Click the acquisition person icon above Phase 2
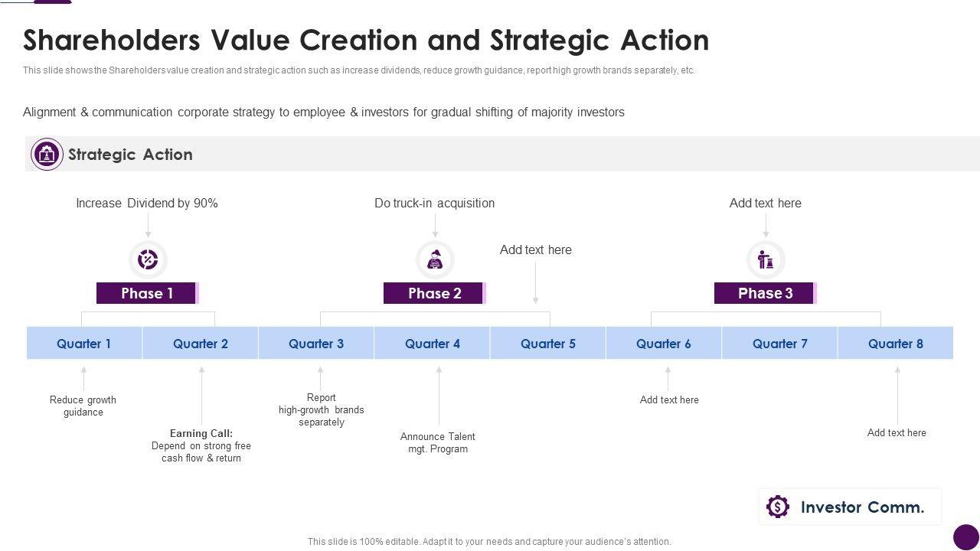Viewport: 980px width, 551px height. pos(435,260)
